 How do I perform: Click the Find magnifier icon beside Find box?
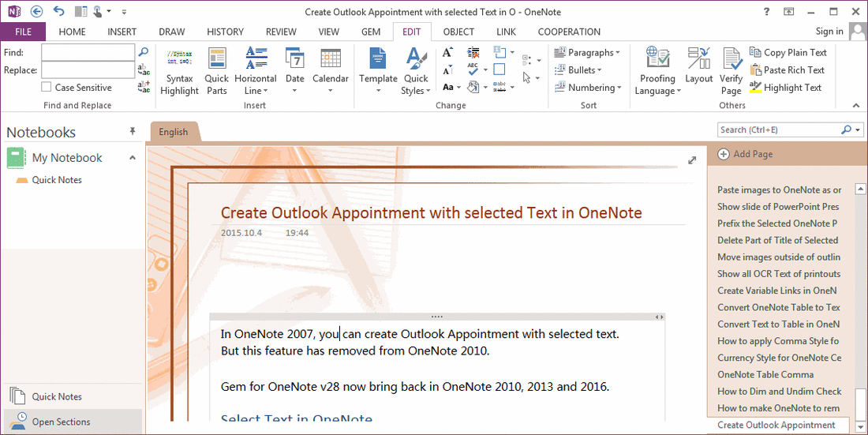tap(144, 52)
